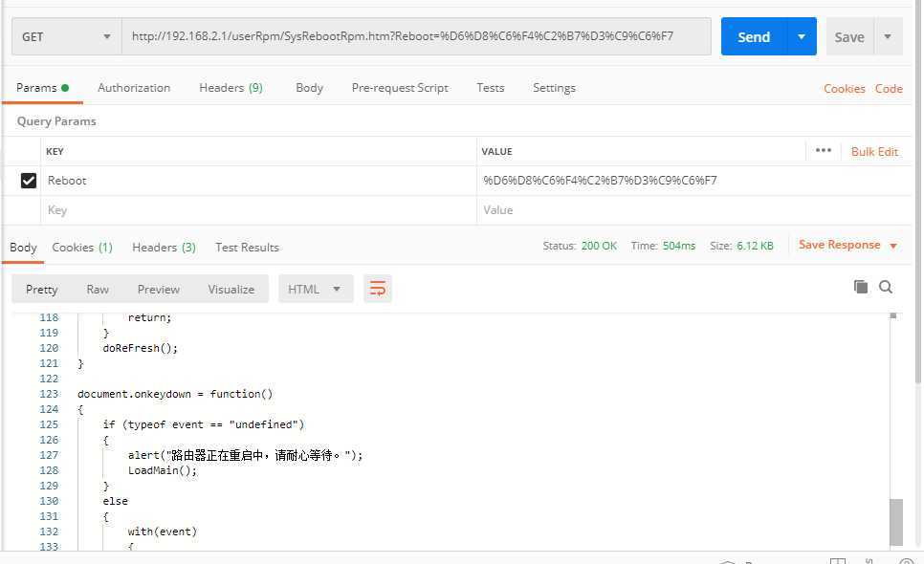Switch to Raw response view
Viewport: 924px width, 564px height.
(98, 289)
